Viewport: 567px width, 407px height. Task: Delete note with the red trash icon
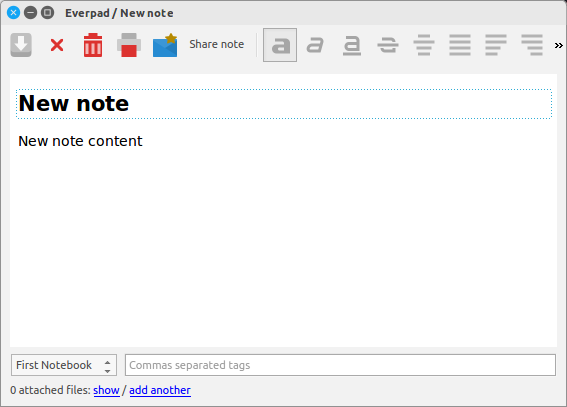tap(93, 45)
